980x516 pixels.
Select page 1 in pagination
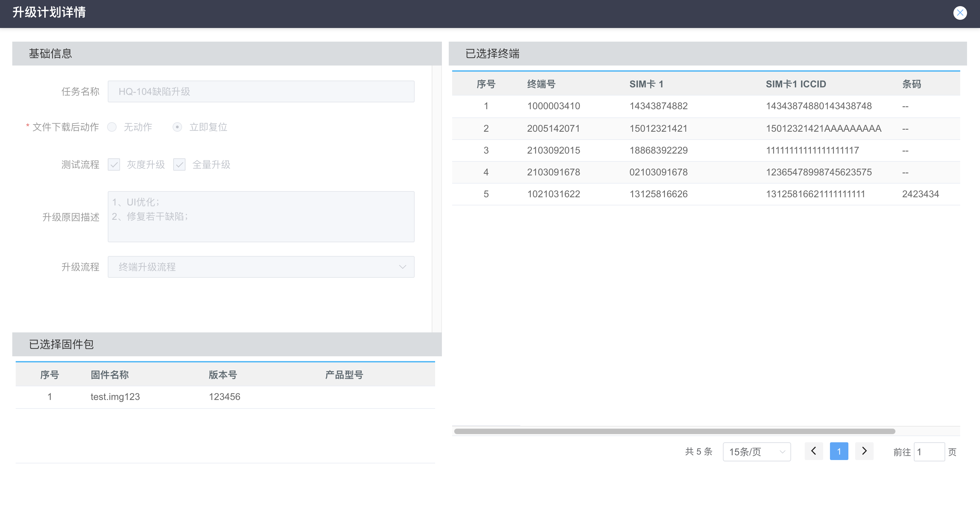(839, 451)
